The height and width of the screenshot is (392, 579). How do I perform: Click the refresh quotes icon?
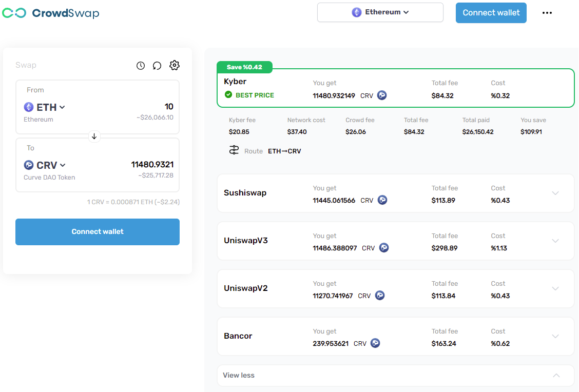[157, 65]
